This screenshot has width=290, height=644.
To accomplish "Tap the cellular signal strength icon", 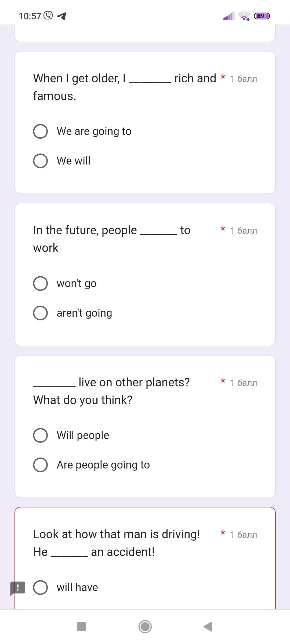I will pyautogui.click(x=229, y=16).
